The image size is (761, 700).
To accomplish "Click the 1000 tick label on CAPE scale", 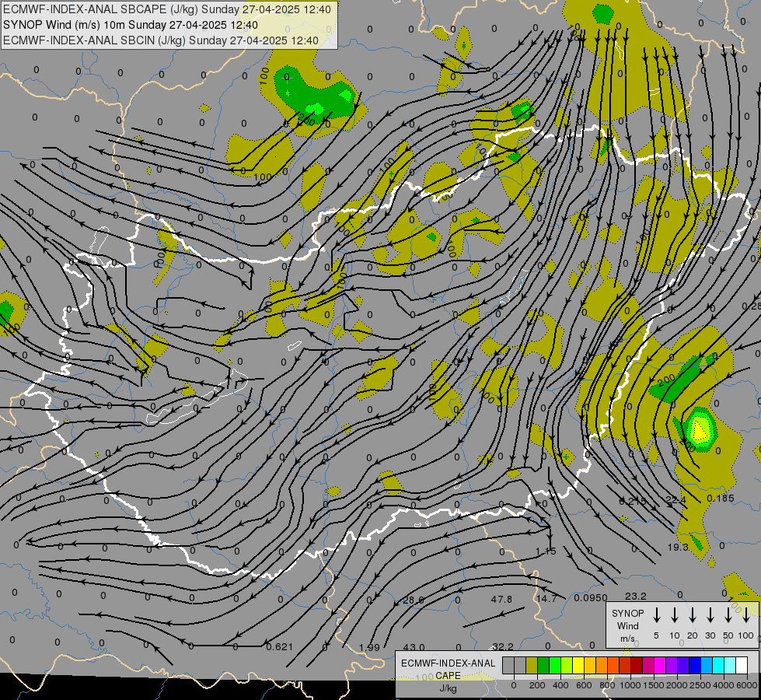I will click(630, 685).
